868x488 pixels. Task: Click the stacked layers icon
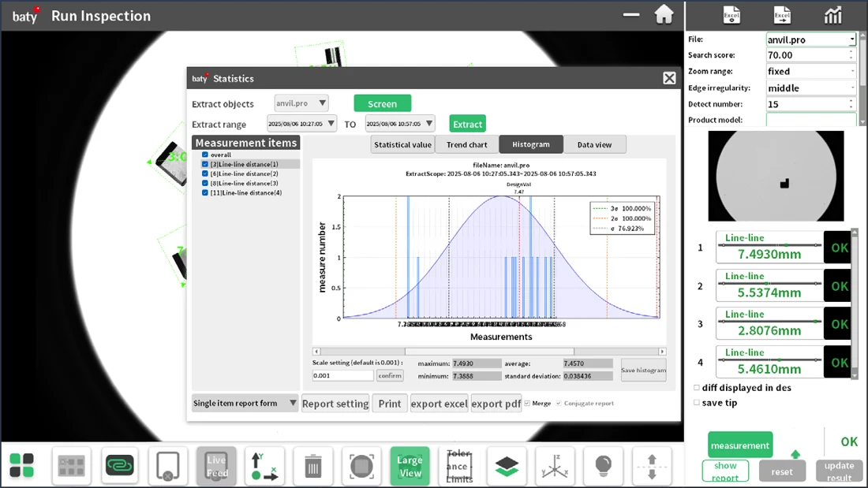507,466
